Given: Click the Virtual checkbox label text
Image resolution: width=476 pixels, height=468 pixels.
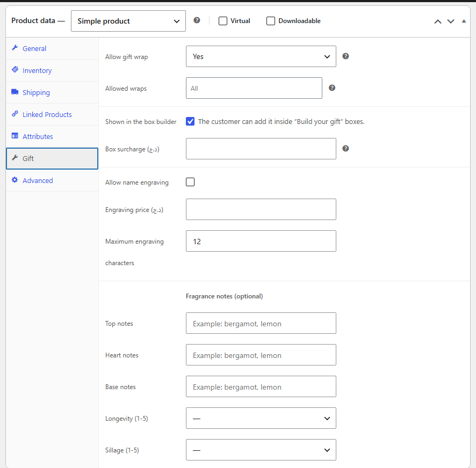Looking at the screenshot, I should [x=241, y=21].
